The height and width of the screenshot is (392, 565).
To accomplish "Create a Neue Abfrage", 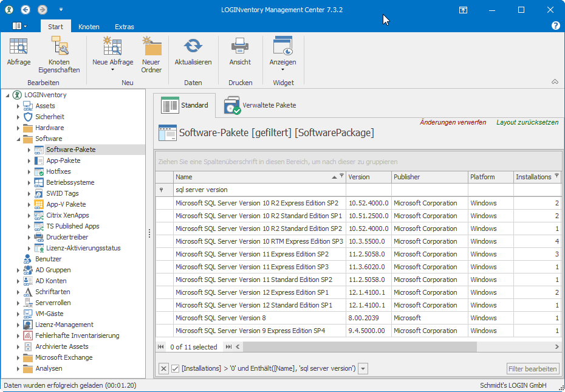I will pos(113,54).
